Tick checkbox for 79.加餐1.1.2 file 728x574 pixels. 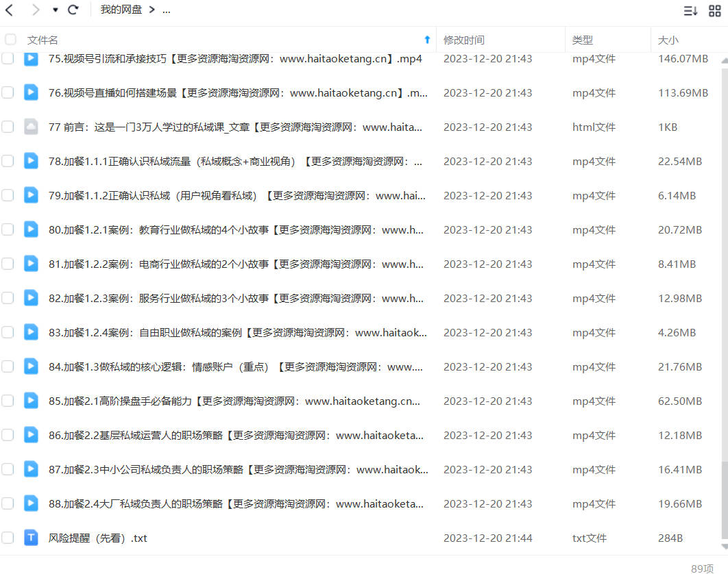point(8,195)
